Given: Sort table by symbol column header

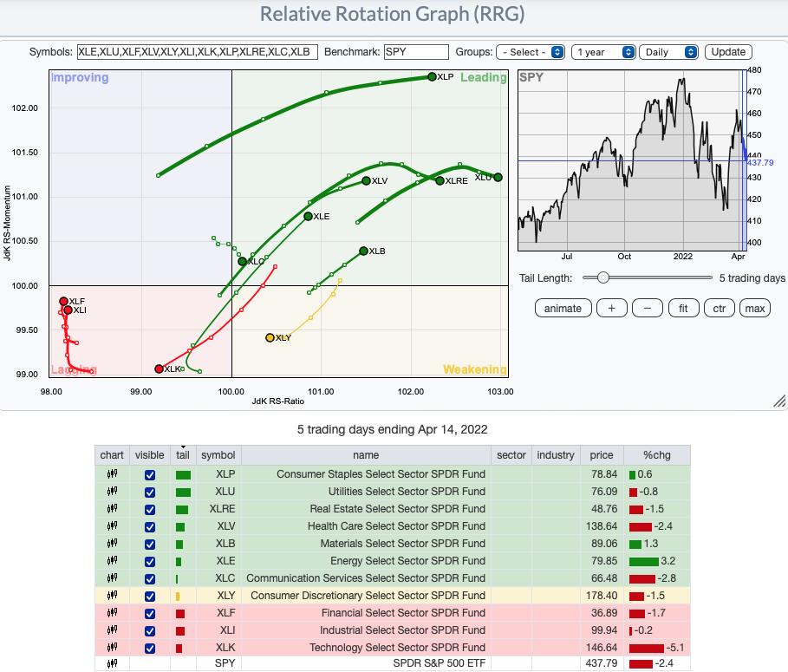Looking at the screenshot, I should tap(218, 455).
